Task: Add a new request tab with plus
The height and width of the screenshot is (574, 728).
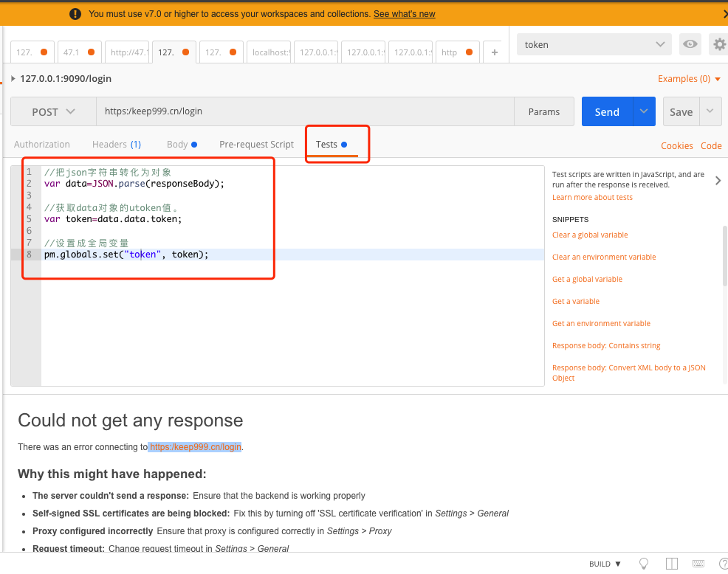Action: 495,52
